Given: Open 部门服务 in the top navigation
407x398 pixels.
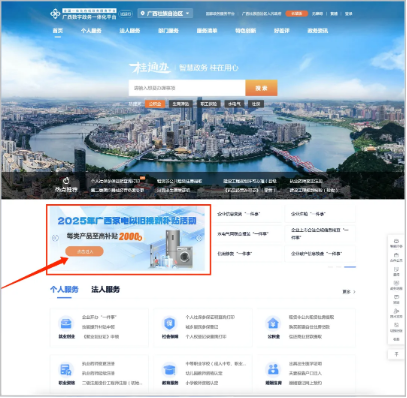Looking at the screenshot, I should coord(168,31).
